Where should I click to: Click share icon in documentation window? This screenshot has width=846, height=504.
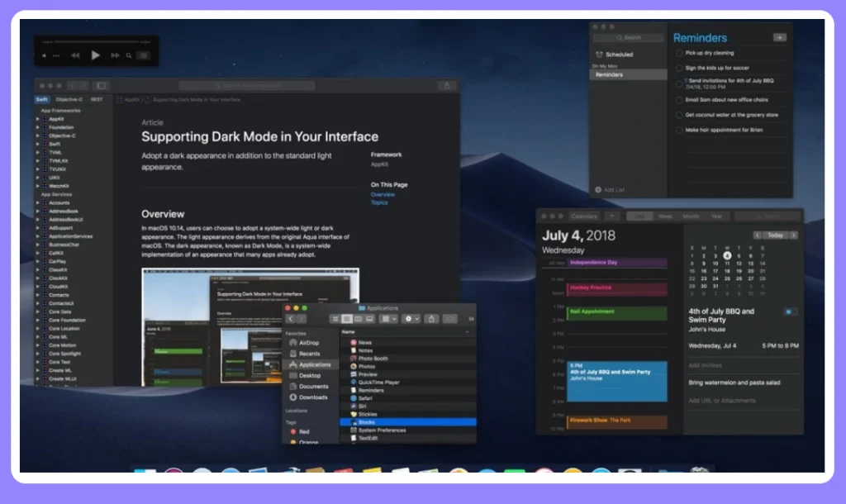click(447, 85)
